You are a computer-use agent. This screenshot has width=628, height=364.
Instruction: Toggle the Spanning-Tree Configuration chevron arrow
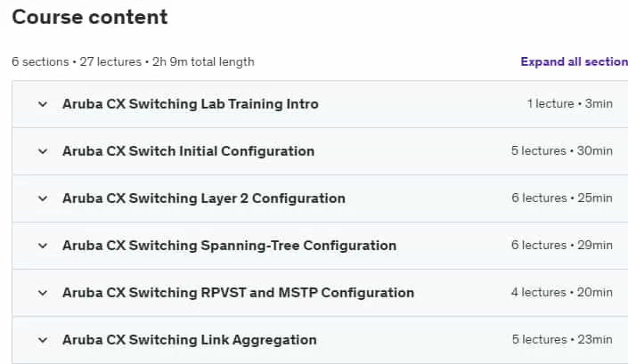click(43, 246)
